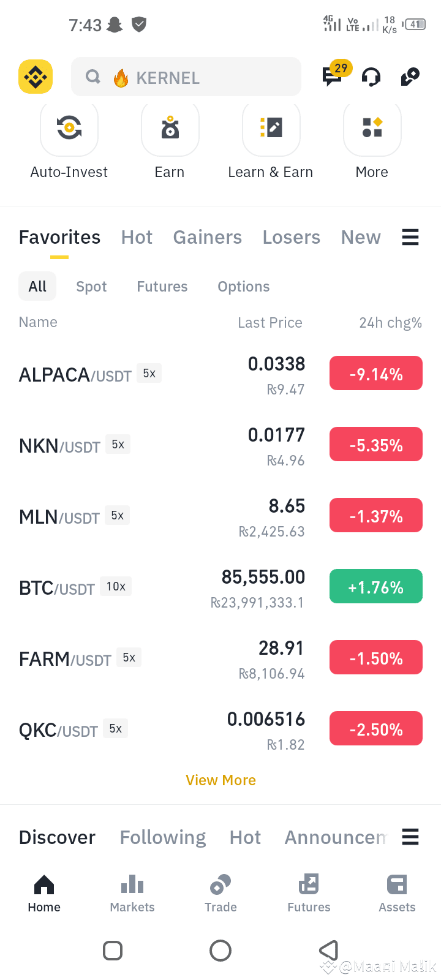Viewport: 441px width, 980px height.
Task: Open the Earn shortcut icon
Action: (x=170, y=127)
